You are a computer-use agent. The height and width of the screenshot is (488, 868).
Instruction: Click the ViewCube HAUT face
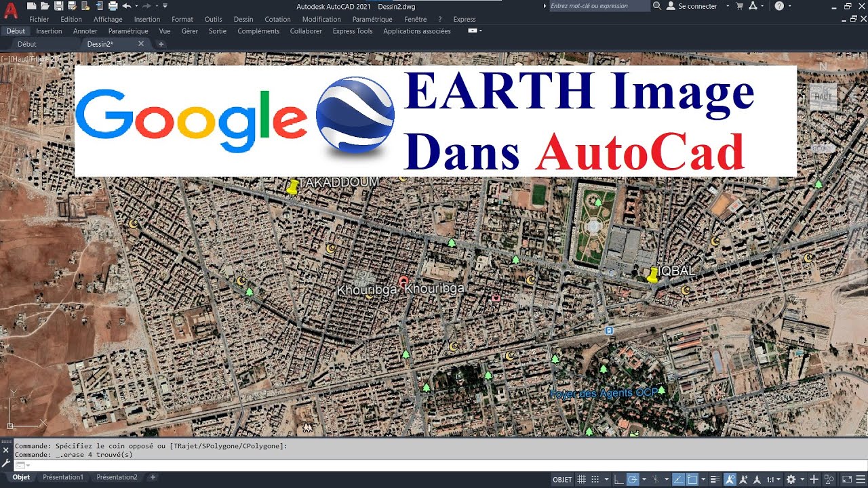(x=823, y=97)
